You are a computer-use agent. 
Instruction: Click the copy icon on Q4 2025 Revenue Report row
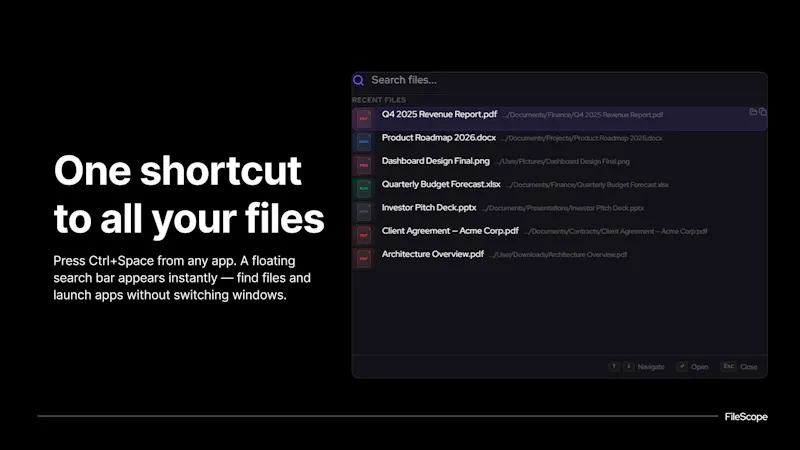763,112
